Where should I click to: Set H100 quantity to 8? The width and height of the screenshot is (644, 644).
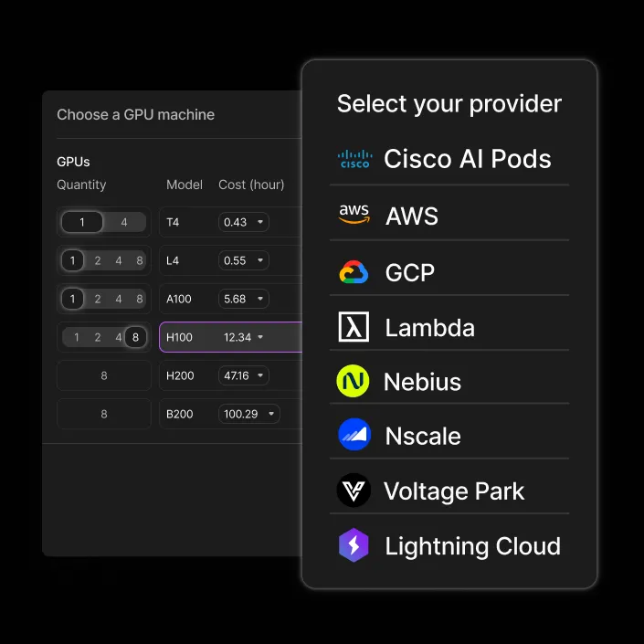tap(135, 337)
